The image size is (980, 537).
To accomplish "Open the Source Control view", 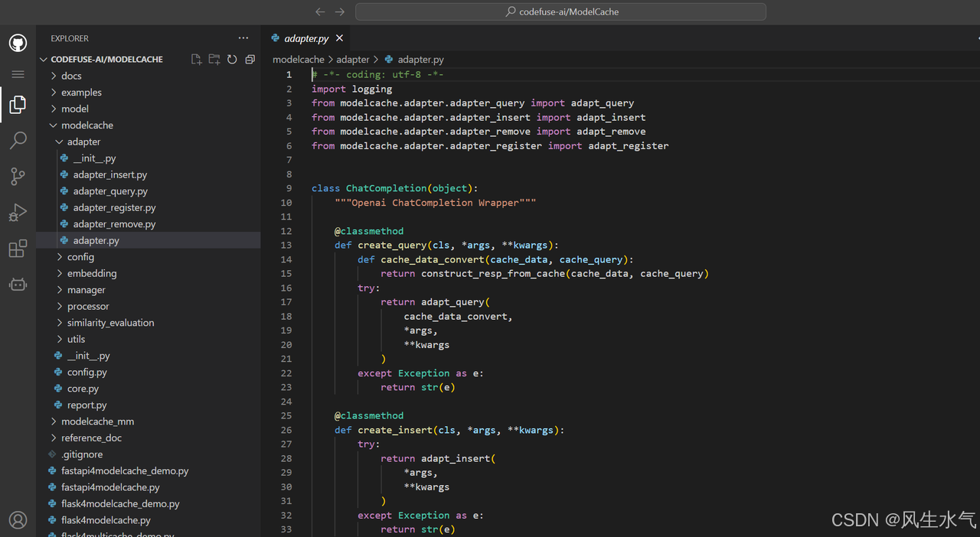I will tap(18, 176).
